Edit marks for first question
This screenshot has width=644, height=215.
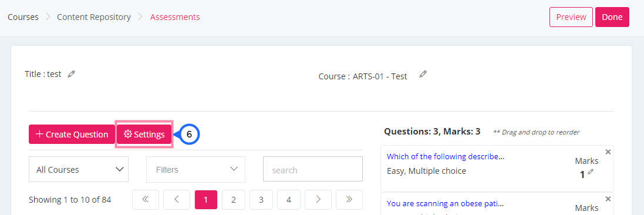pos(591,172)
